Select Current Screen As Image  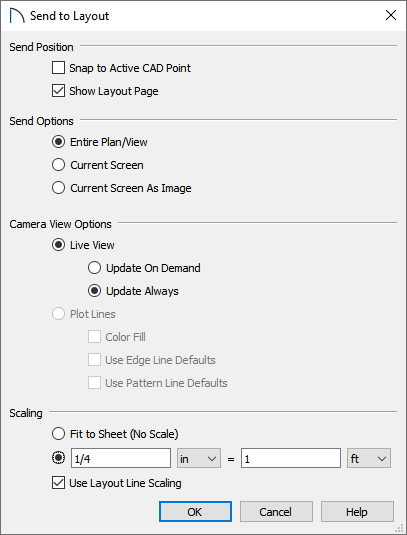(x=58, y=188)
